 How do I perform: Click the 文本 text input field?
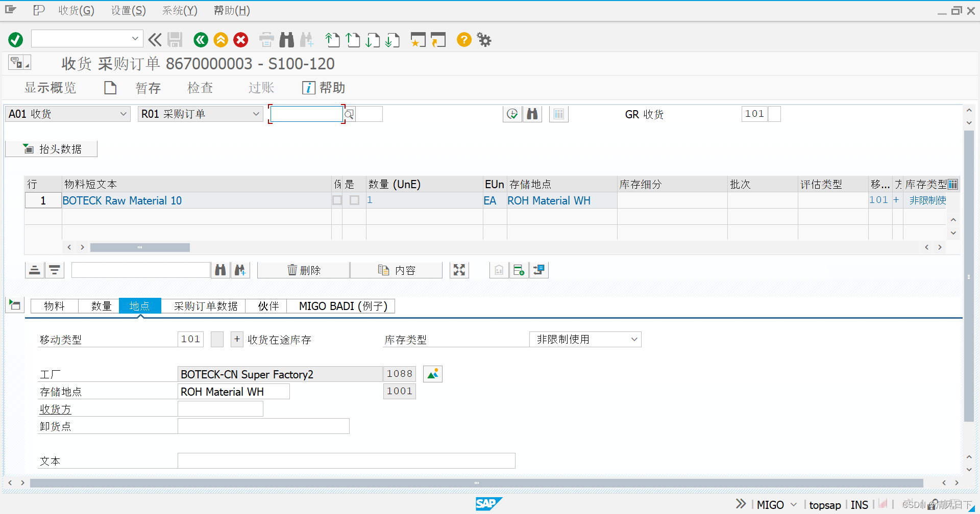coord(347,460)
